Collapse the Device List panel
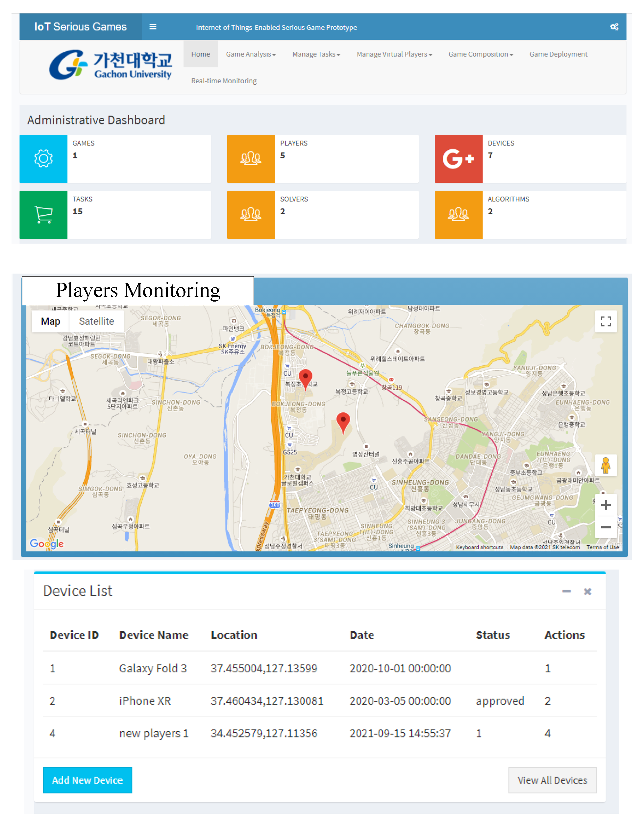This screenshot has width=644, height=827. 566,592
